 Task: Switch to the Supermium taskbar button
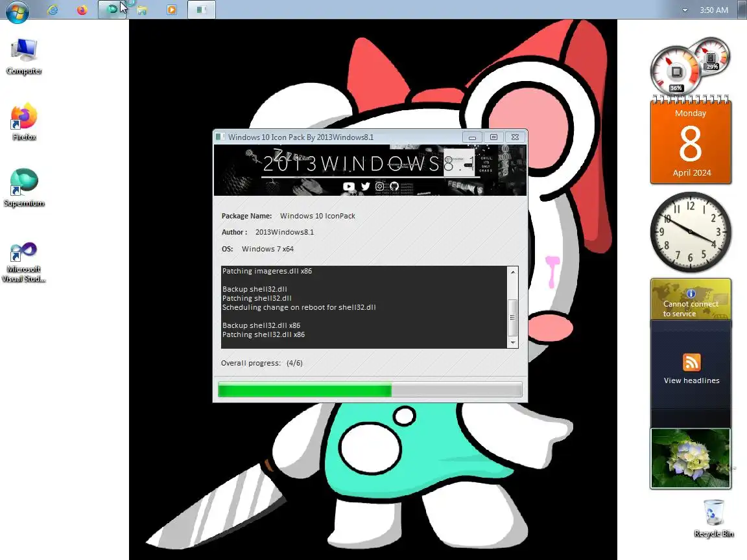112,10
